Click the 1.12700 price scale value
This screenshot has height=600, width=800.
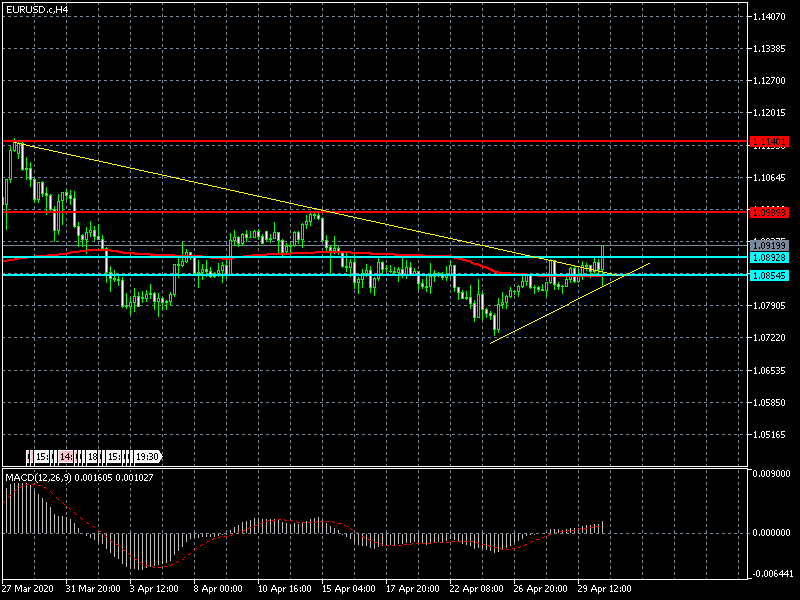[x=769, y=81]
